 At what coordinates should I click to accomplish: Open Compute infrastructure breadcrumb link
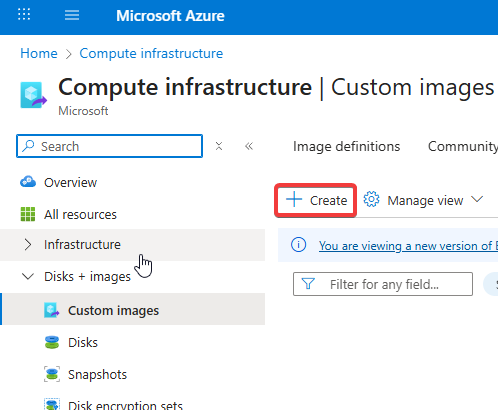pyautogui.click(x=151, y=53)
